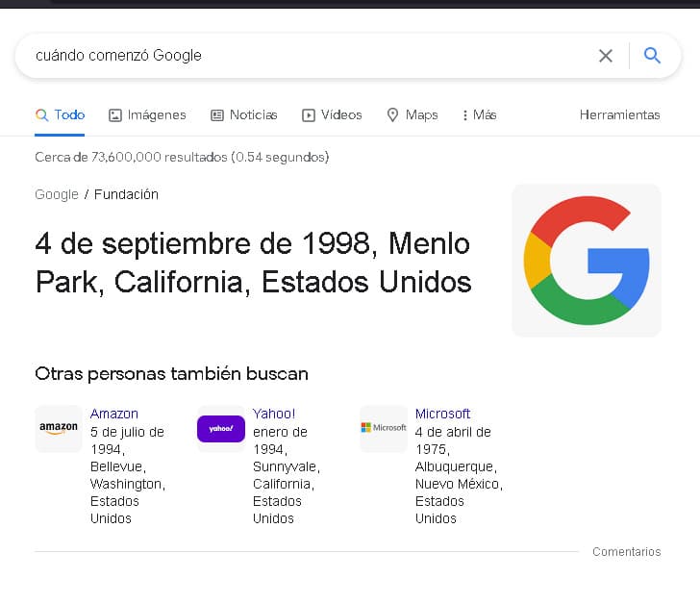Image resolution: width=700 pixels, height=604 pixels.
Task: Switch to the Maps tab
Action: tap(412, 115)
